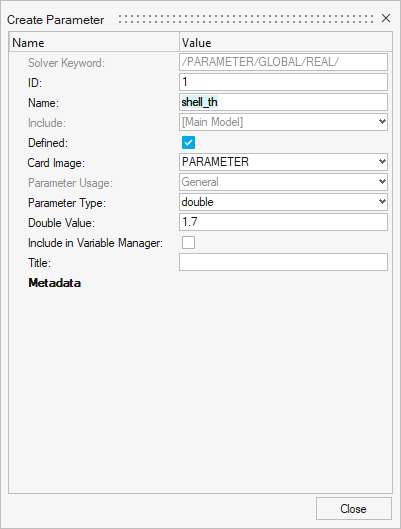The height and width of the screenshot is (529, 401).
Task: Enable Include in Variable Manager checkbox
Action: pyautogui.click(x=188, y=242)
